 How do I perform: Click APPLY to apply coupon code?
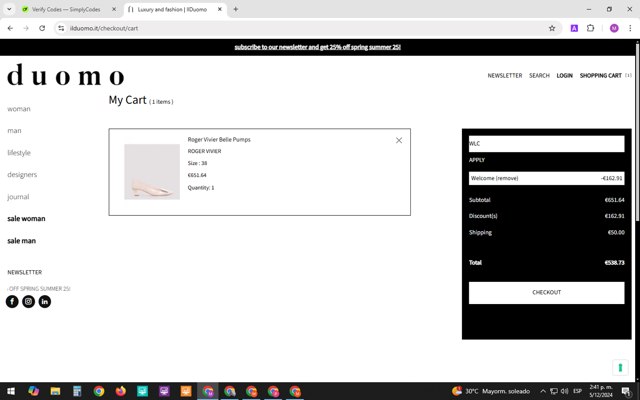[x=477, y=160]
